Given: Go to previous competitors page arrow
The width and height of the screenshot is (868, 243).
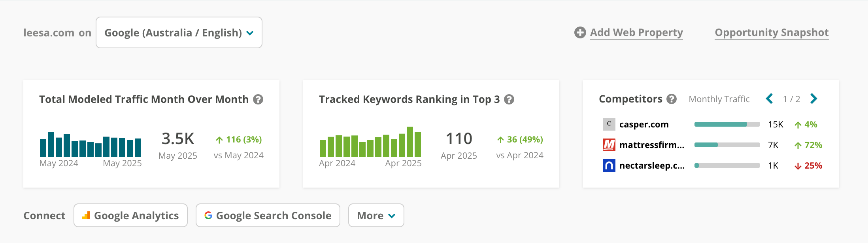Looking at the screenshot, I should click(x=769, y=99).
